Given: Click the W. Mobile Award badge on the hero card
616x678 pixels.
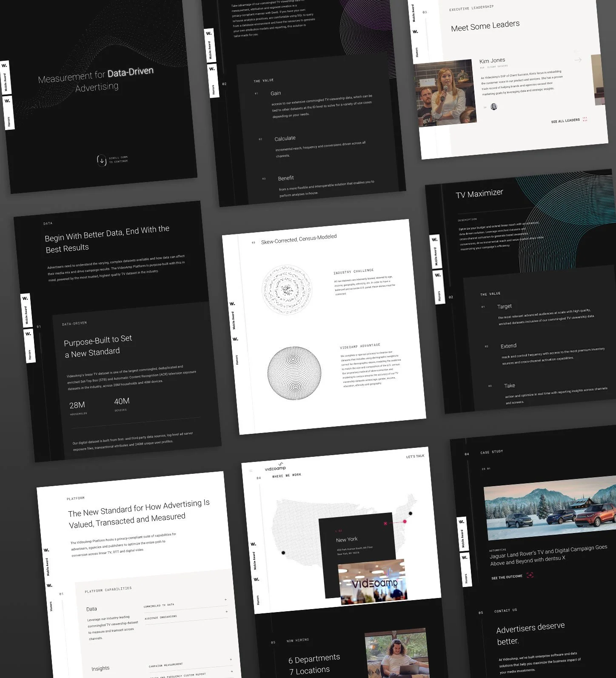Looking at the screenshot, I should tap(5, 77).
